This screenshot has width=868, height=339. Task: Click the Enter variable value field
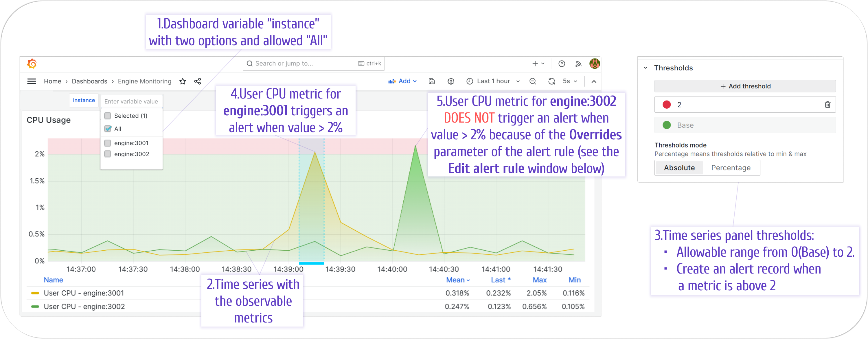tap(132, 101)
